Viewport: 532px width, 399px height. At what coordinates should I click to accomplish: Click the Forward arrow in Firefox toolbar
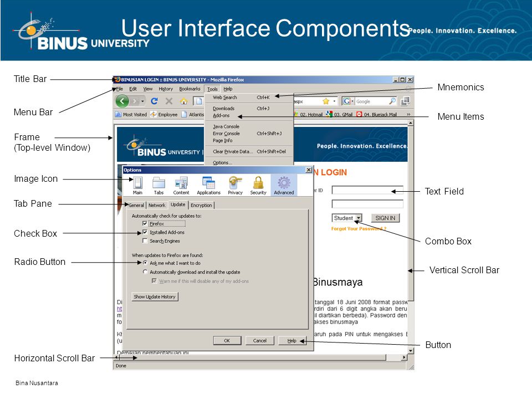click(x=135, y=101)
